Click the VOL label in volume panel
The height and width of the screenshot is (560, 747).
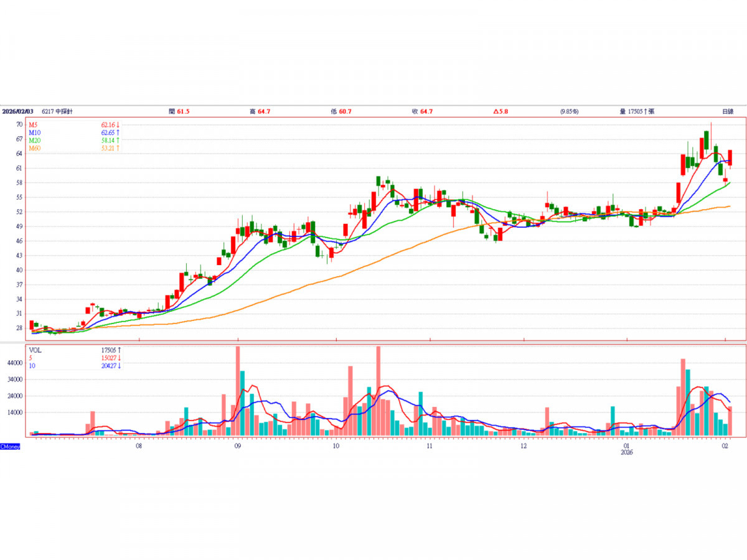[x=35, y=350]
